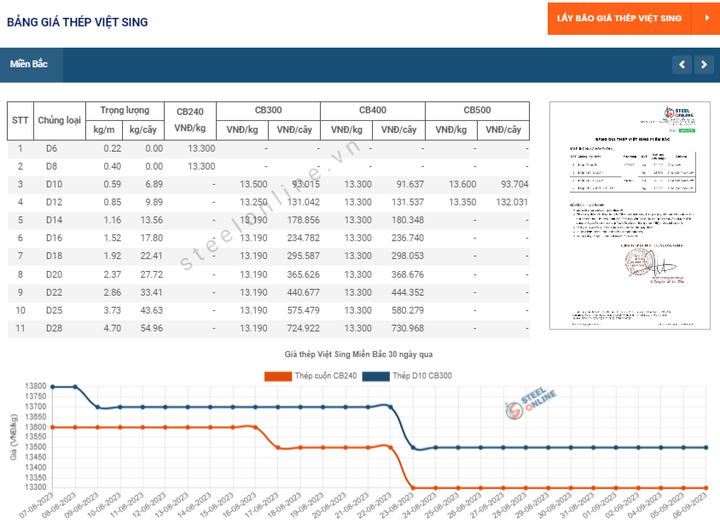Click the 'CB240 VNĐ/kg' column header
This screenshot has width=720, height=525.
(x=190, y=120)
